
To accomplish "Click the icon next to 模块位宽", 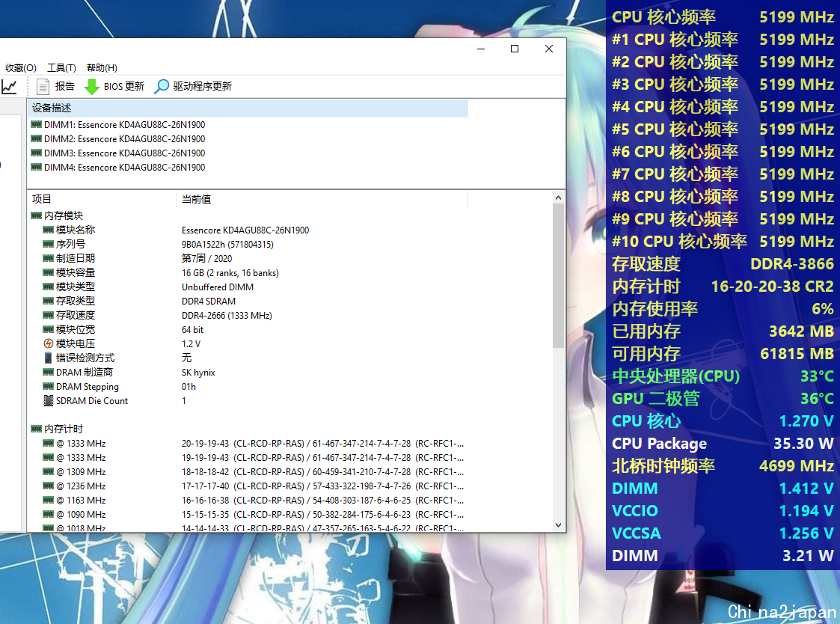I will 48,329.
